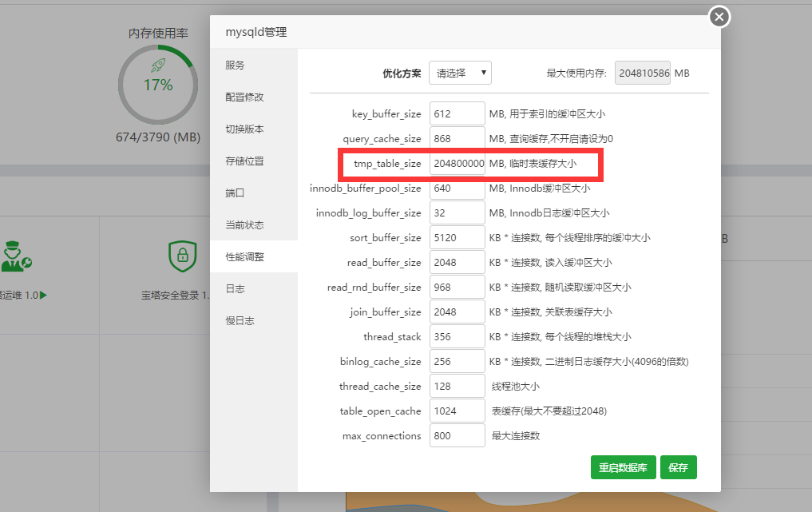The width and height of the screenshot is (812, 512).
Task: Open the 配置修改 section
Action: [241, 97]
